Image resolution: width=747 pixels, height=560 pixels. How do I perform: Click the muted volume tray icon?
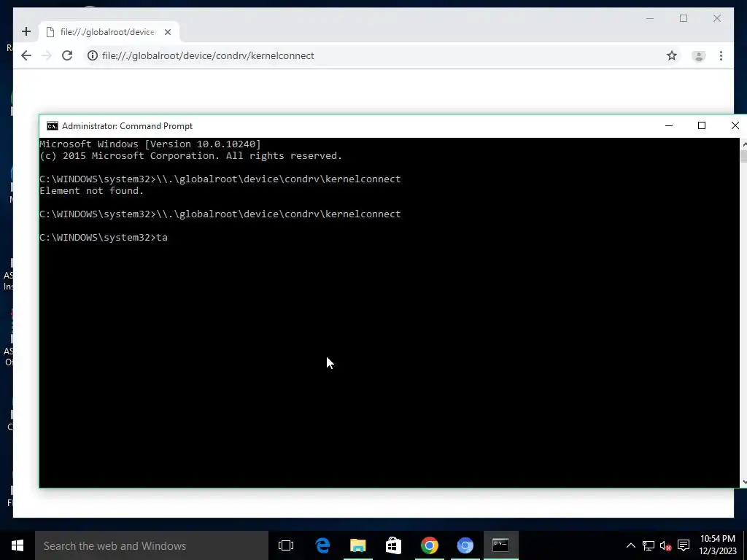(666, 545)
